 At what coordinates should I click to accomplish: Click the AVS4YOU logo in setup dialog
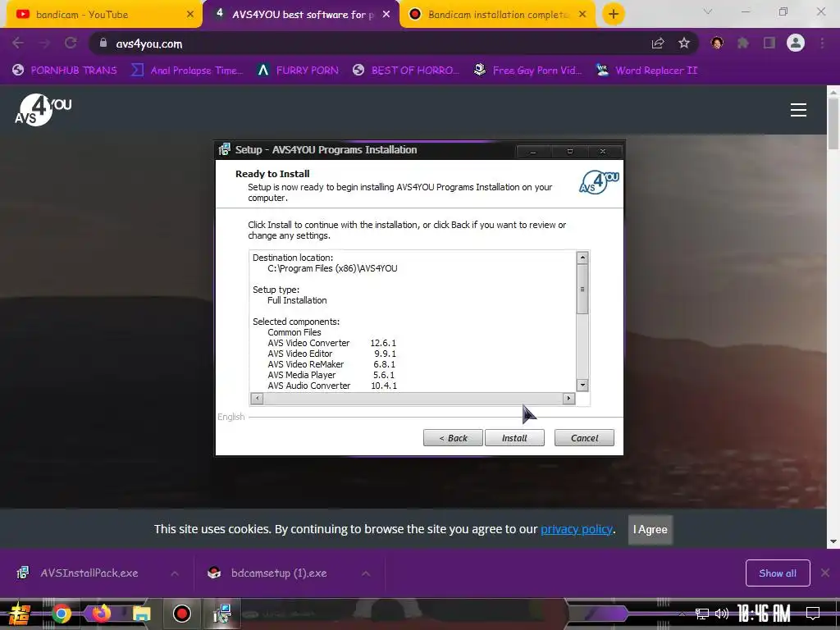(x=599, y=182)
